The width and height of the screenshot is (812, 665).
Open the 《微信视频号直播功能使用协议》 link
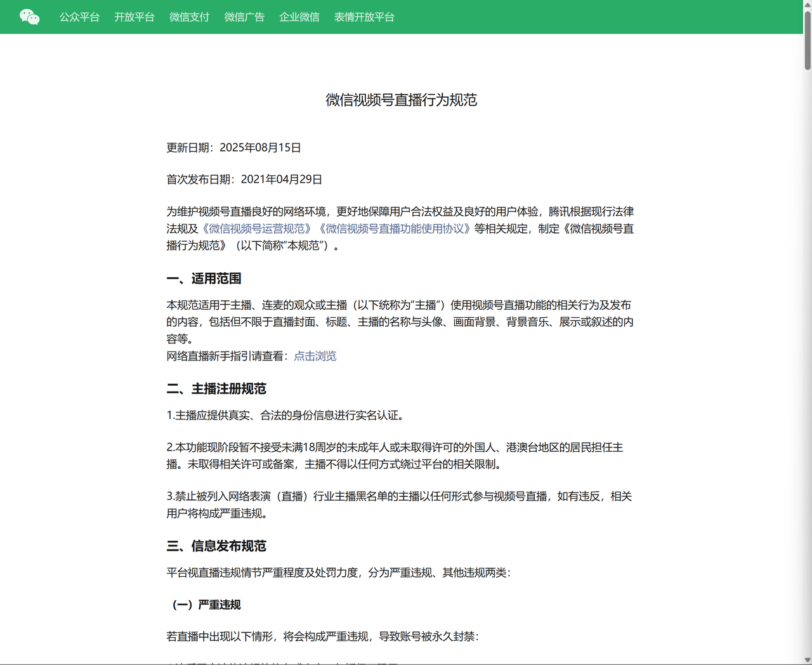pos(395,228)
